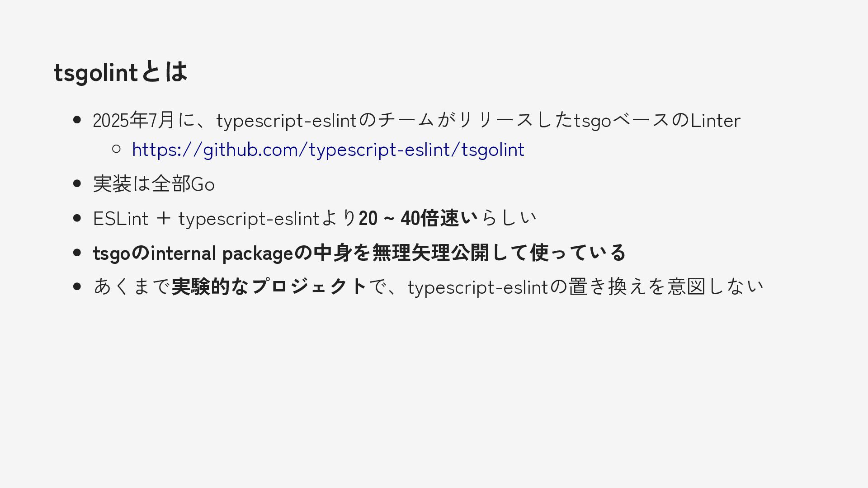868x488 pixels.
Task: Click the hollow sub-bullet before the GitHub link
Action: tap(116, 148)
